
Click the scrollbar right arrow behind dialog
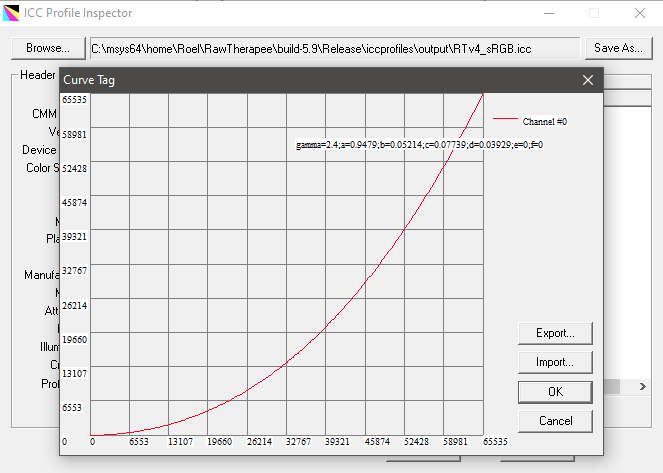coord(643,386)
